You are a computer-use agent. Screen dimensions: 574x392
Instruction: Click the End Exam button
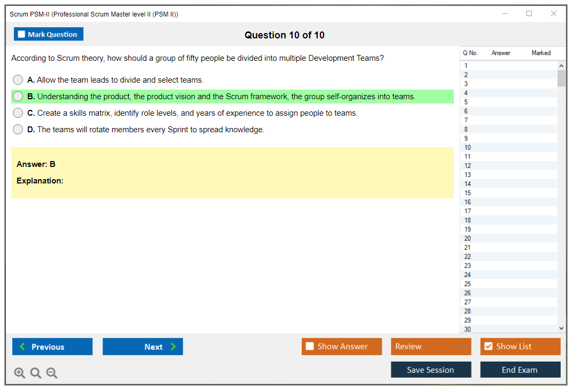point(520,370)
